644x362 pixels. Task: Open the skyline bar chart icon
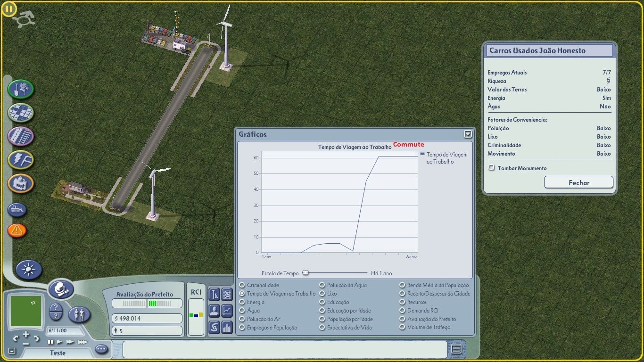pos(227,327)
